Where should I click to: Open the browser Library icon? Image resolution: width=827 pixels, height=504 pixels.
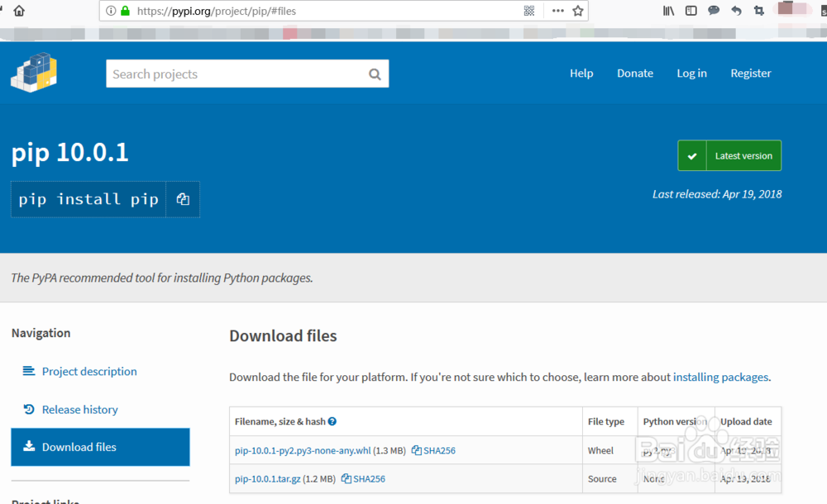coord(668,11)
